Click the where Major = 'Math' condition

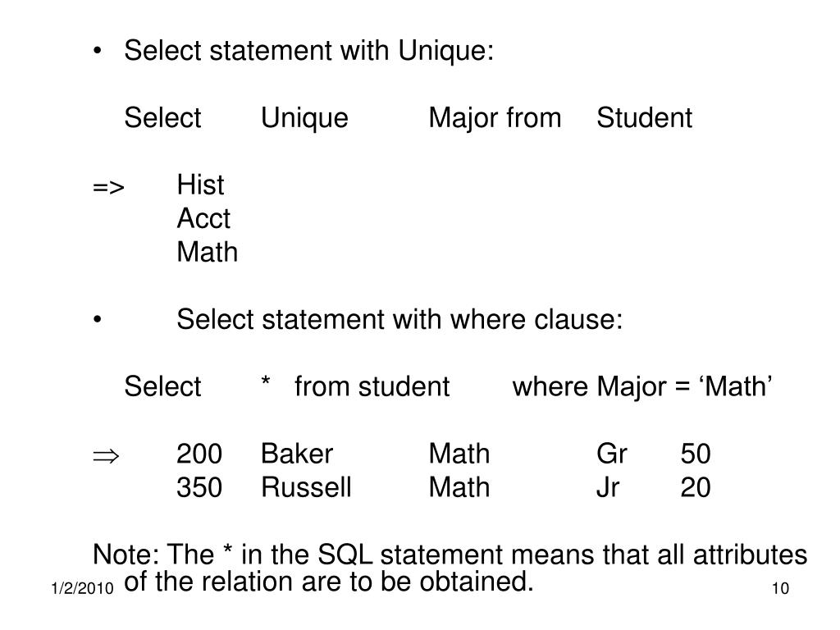(x=642, y=387)
